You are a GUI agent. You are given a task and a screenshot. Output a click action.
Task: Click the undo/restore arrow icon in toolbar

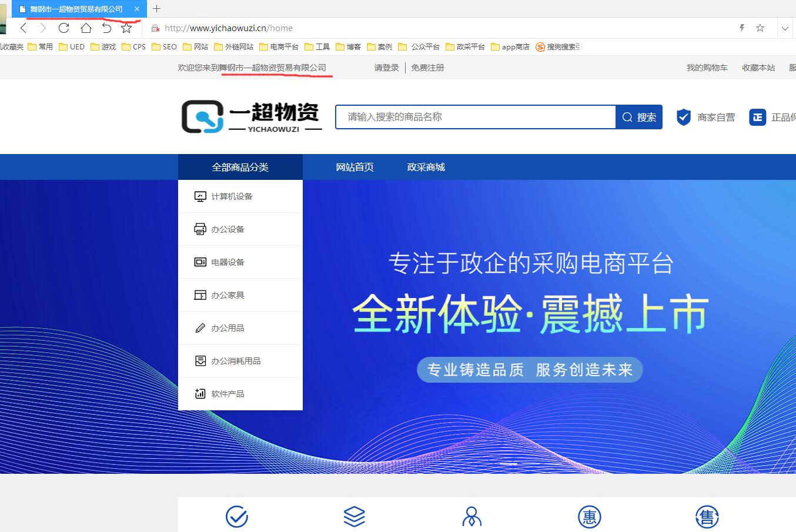point(106,28)
